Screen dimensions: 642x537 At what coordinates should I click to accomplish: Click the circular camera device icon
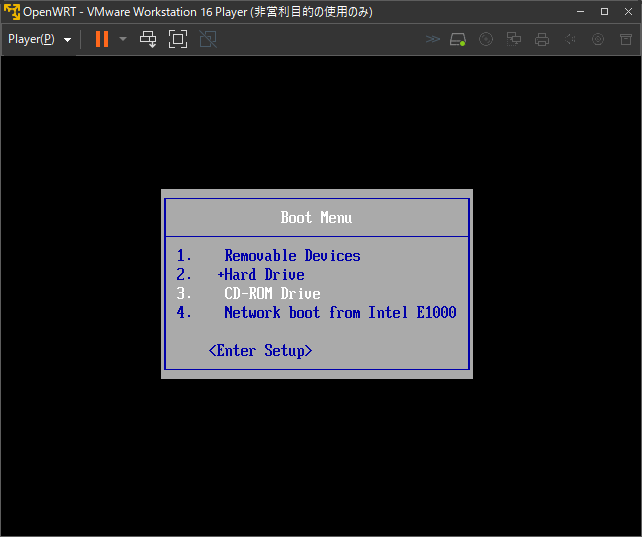tap(598, 39)
